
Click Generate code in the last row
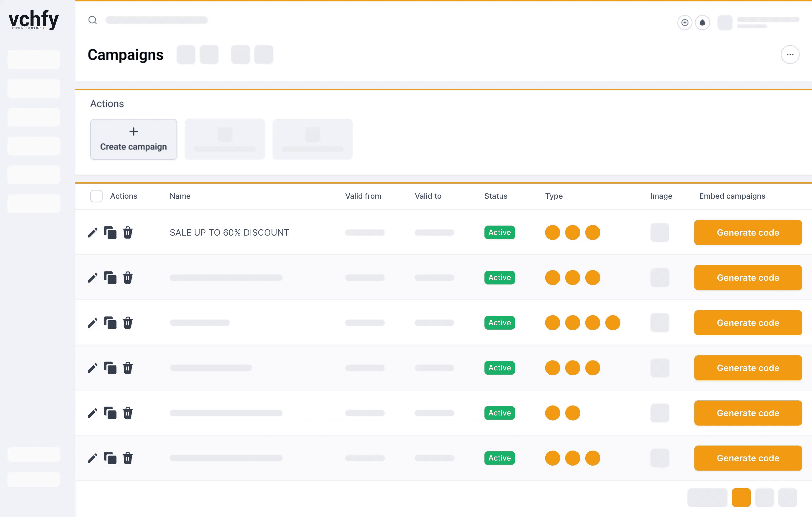[x=748, y=458]
